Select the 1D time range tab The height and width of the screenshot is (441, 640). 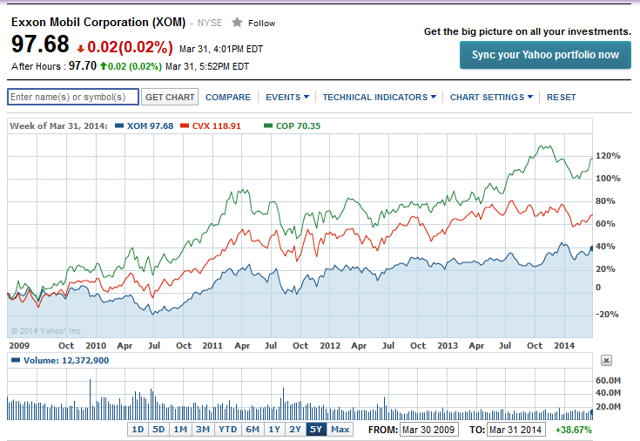click(138, 430)
